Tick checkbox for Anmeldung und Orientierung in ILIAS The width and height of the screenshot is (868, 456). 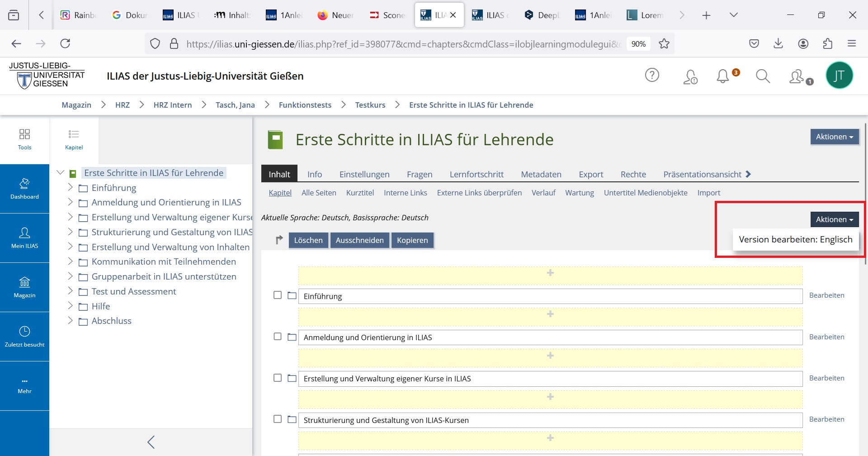click(278, 337)
